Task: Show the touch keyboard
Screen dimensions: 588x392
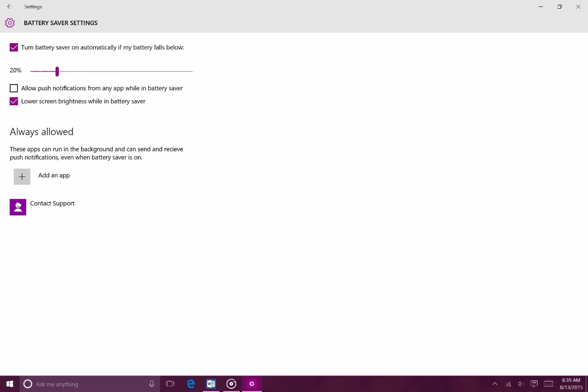Action: coord(548,384)
